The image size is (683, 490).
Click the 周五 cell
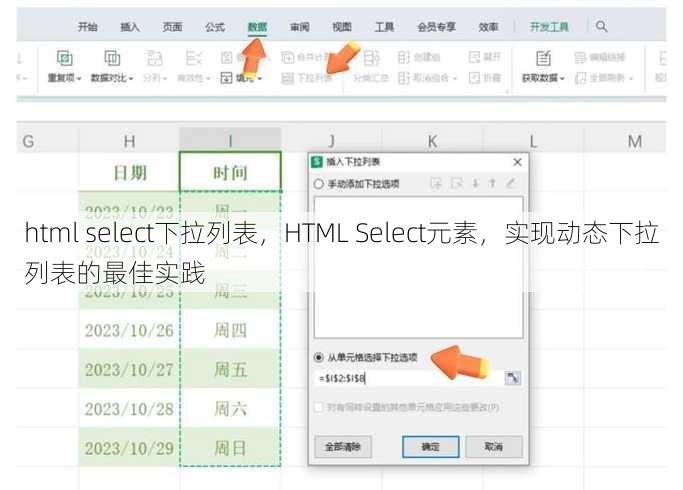pos(230,369)
